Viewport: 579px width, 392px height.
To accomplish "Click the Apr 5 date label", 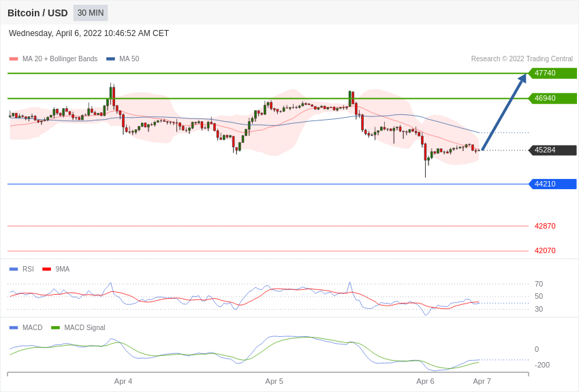I will pos(274,381).
